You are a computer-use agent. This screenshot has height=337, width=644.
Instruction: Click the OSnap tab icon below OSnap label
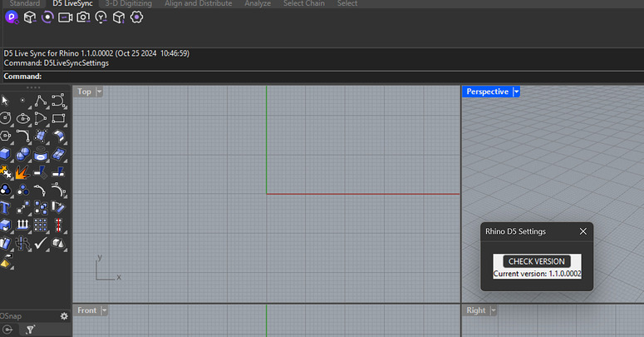(x=7, y=330)
